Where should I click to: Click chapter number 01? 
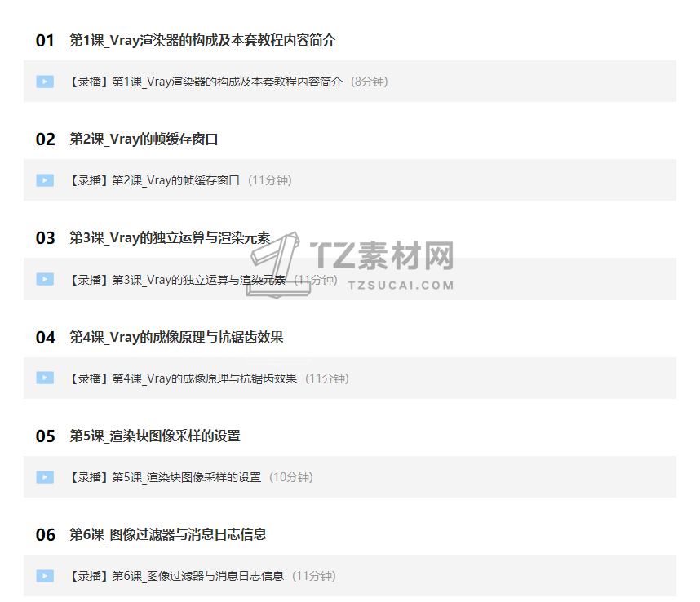pos(45,41)
